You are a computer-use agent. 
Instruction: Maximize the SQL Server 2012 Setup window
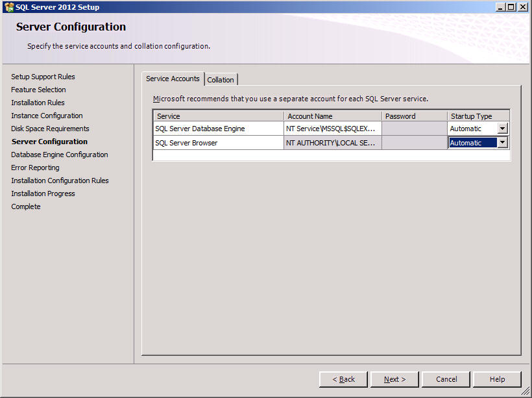[x=511, y=6]
